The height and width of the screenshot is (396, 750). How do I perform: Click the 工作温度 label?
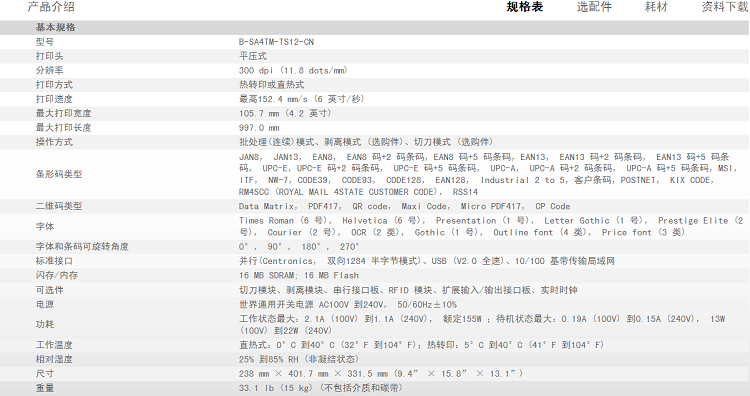tap(54, 345)
